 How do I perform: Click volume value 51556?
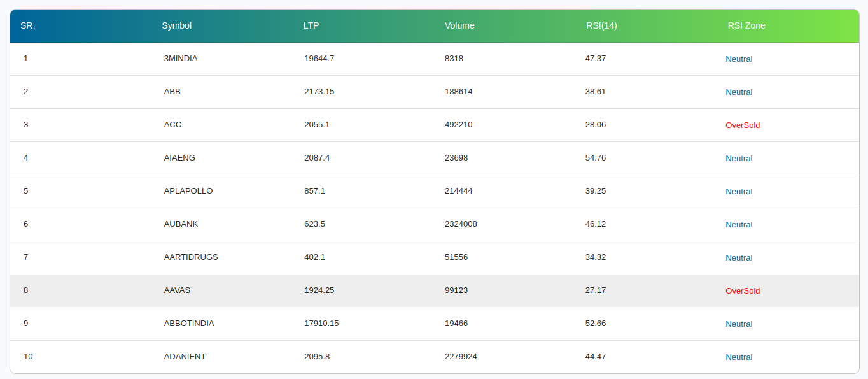point(456,257)
